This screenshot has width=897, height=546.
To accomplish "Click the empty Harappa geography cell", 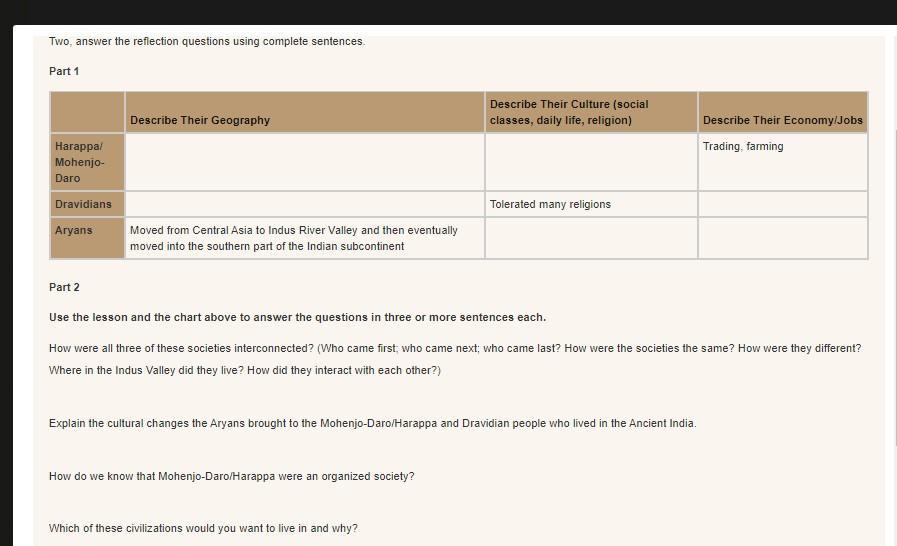I will 305,162.
